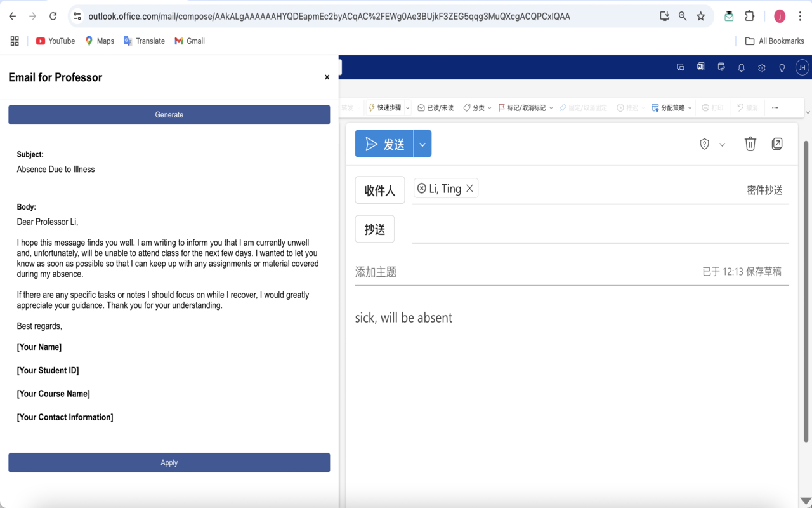Flag the message via 标记/取消标记

tap(525, 107)
